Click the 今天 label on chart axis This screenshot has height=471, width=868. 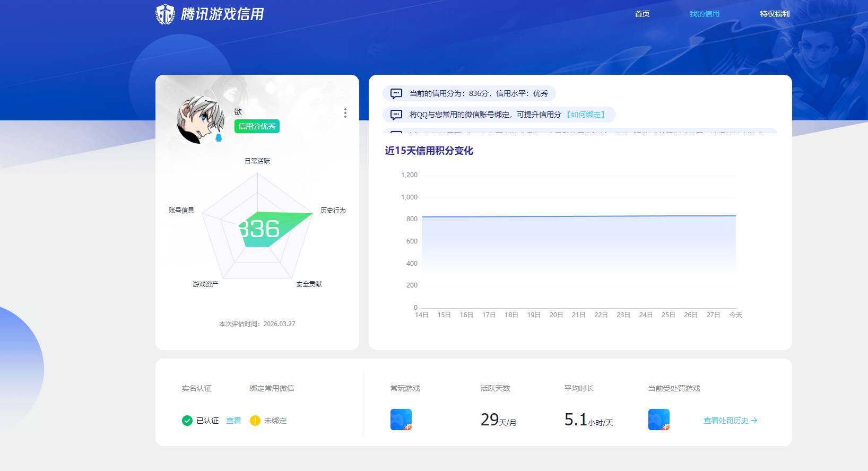pyautogui.click(x=736, y=315)
